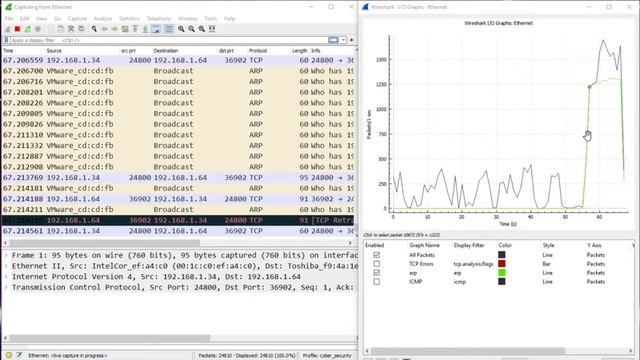Screen dimensions: 640x360
Task: Jump to the last packet
Action: (x=145, y=29)
